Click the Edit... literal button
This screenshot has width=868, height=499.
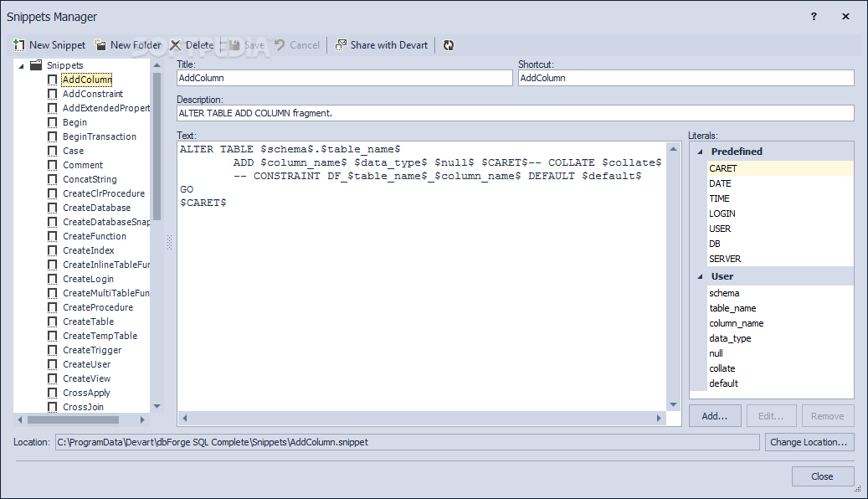[x=771, y=416]
